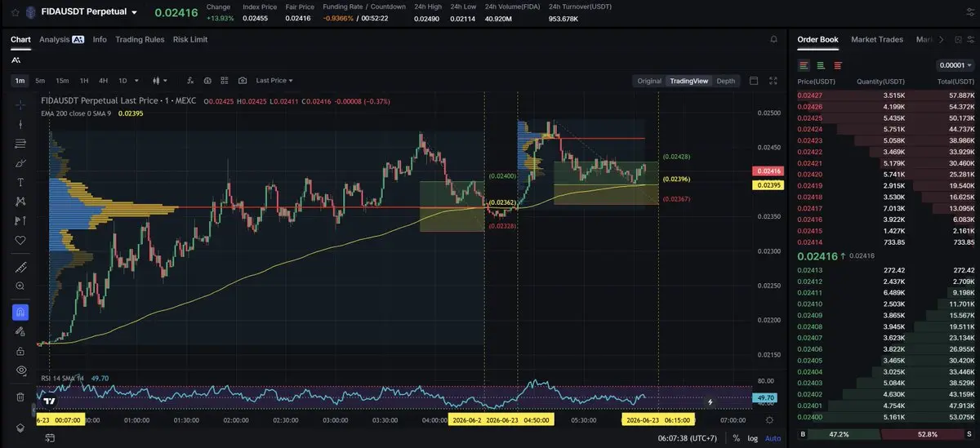The image size is (980, 448).
Task: Take a chart snapshot with camera icon
Action: 243,81
